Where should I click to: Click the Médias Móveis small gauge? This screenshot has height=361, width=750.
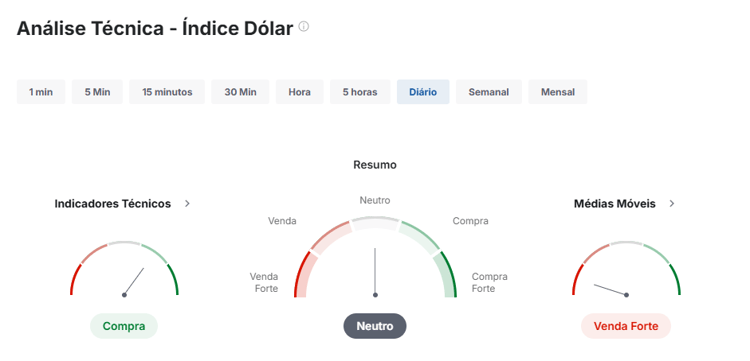(626, 269)
